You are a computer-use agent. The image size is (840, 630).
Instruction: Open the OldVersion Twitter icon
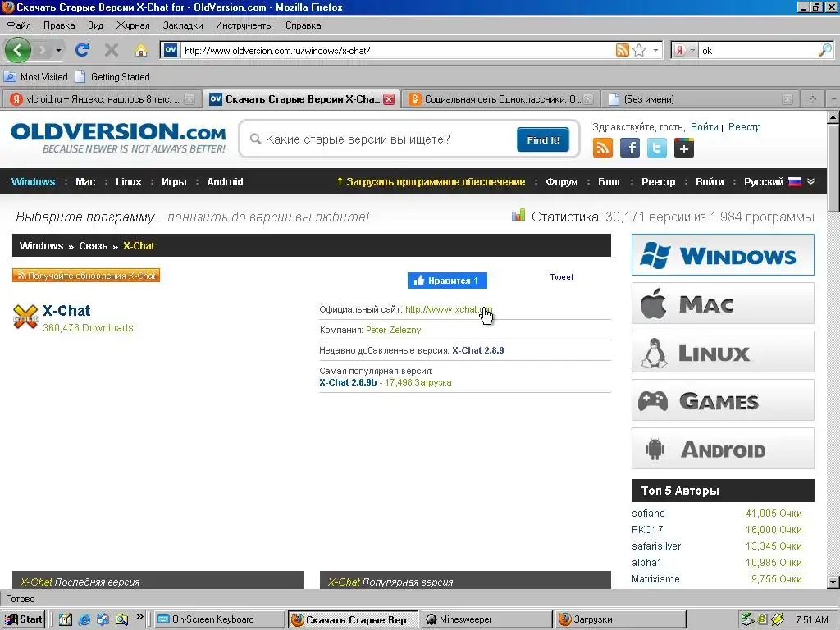pyautogui.click(x=657, y=148)
